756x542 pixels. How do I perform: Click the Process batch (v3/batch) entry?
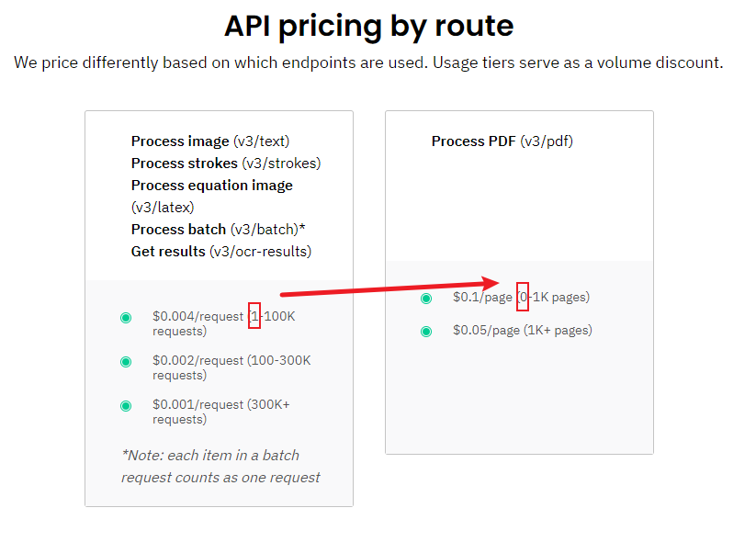(x=218, y=230)
